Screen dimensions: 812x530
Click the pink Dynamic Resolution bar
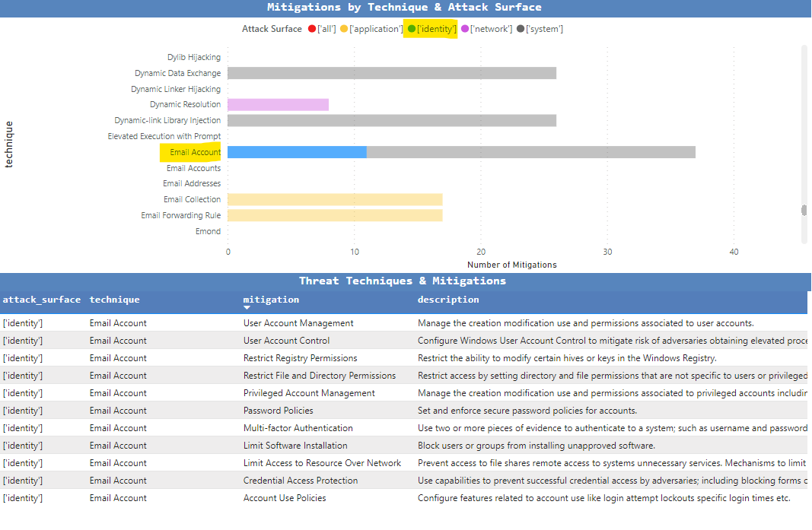pos(278,104)
